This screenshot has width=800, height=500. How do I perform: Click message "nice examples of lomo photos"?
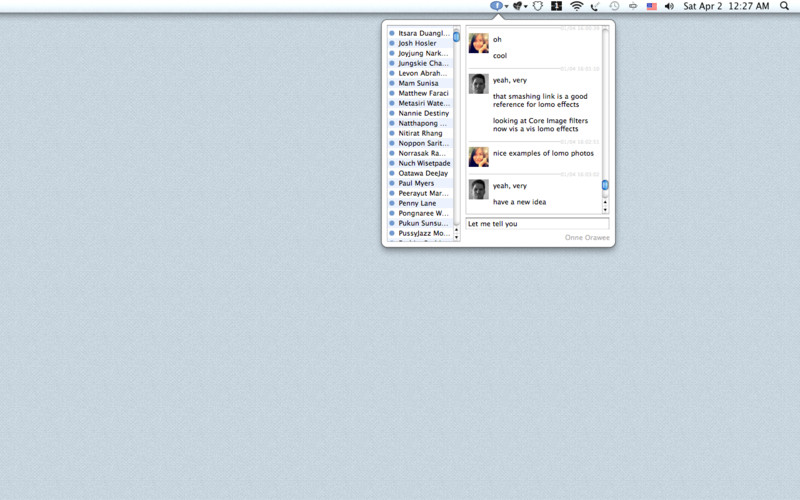[543, 153]
